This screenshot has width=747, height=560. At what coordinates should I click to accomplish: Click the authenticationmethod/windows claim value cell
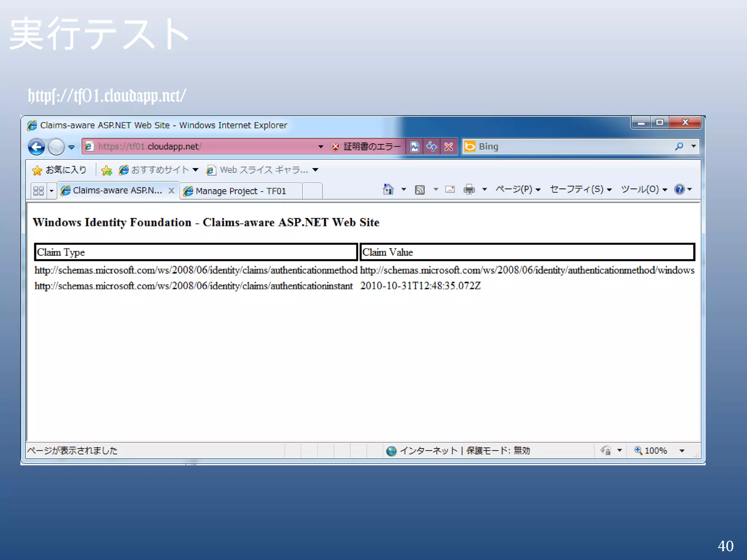coord(527,270)
